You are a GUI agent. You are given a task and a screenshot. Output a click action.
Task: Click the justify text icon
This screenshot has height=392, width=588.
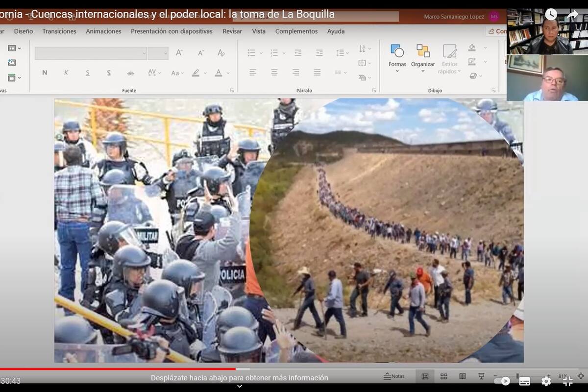(317, 73)
